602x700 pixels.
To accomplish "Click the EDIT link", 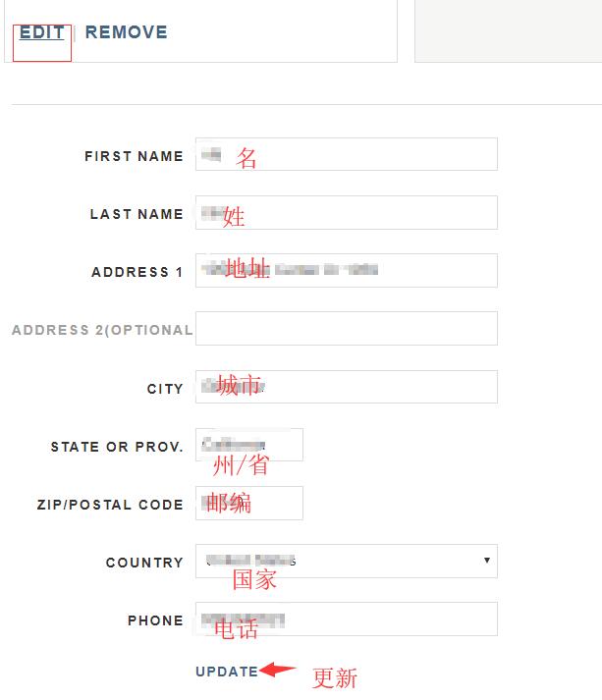I will [x=41, y=32].
